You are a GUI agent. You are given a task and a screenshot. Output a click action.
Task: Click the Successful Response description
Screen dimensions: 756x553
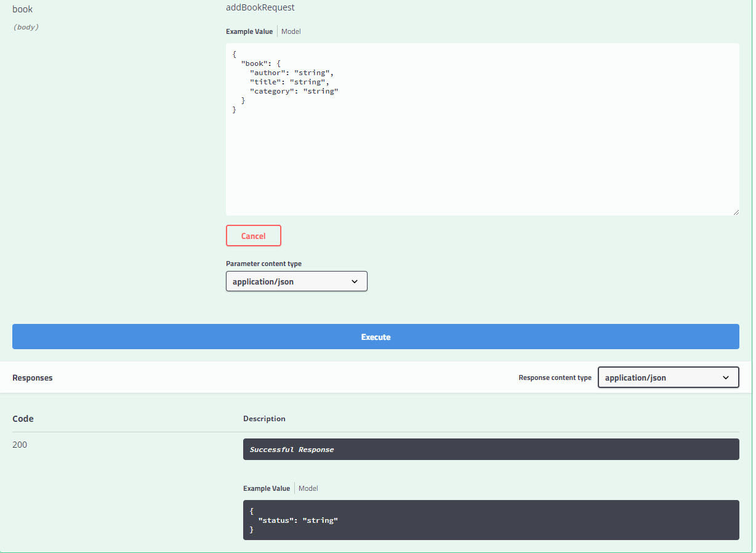point(292,450)
